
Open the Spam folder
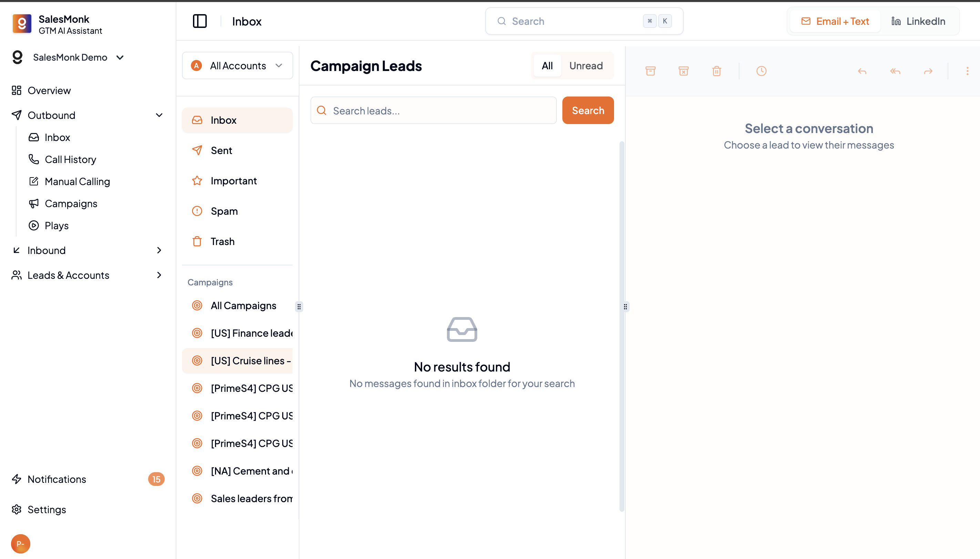pos(224,211)
